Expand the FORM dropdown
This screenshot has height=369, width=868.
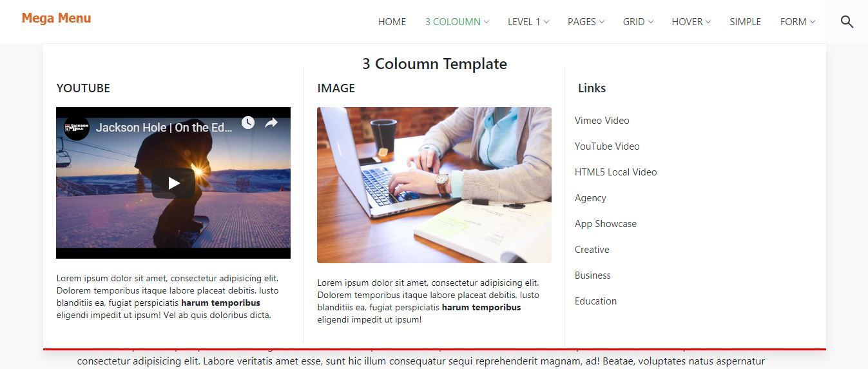(x=797, y=22)
